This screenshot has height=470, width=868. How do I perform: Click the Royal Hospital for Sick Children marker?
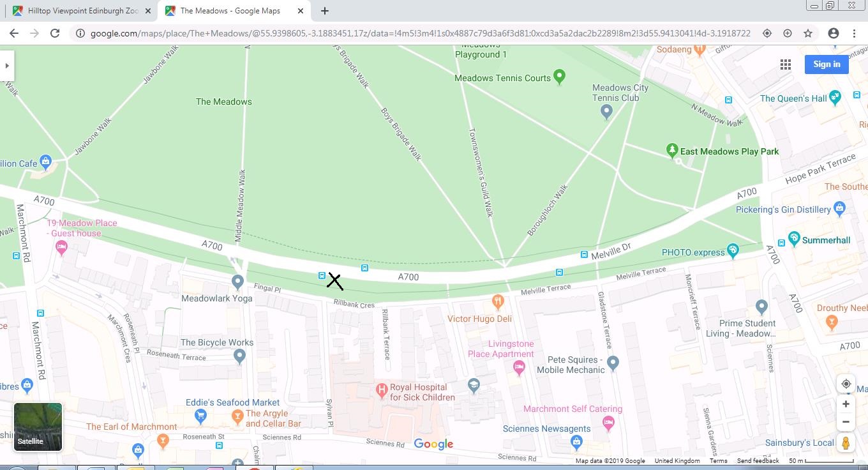(x=382, y=388)
